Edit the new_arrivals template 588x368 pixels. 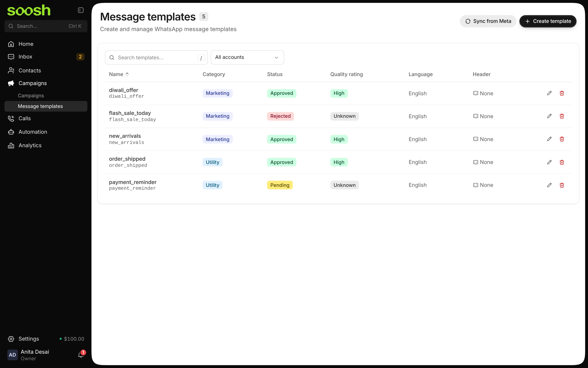(x=549, y=139)
